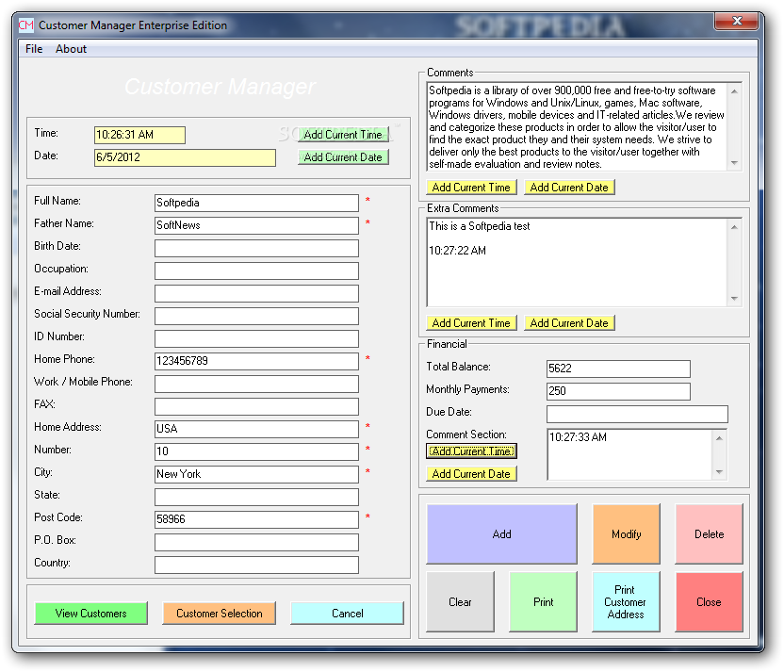Screen dimensions: 784x672
Task: Click the orange Modify button
Action: point(626,534)
